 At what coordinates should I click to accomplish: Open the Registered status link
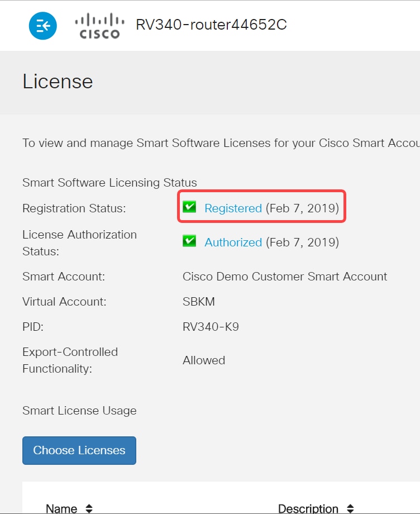(x=233, y=208)
